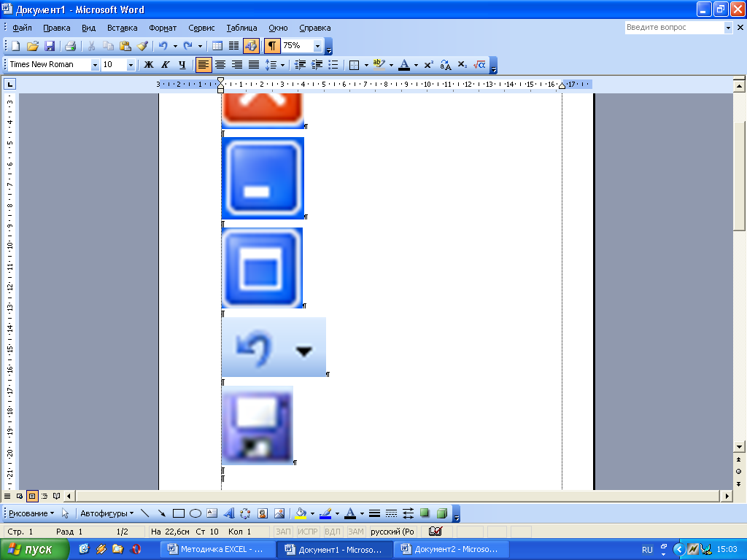
Task: Apply bulleted list formatting
Action: click(333, 65)
